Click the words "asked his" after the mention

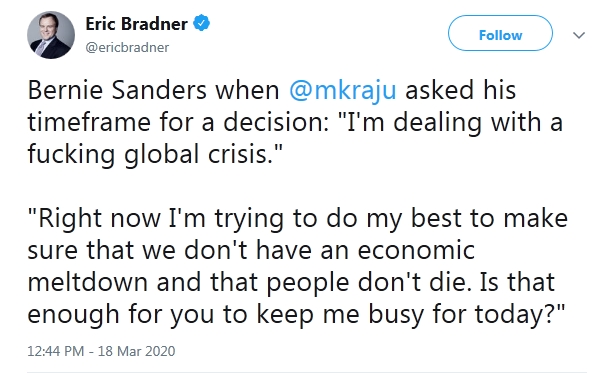coord(461,90)
